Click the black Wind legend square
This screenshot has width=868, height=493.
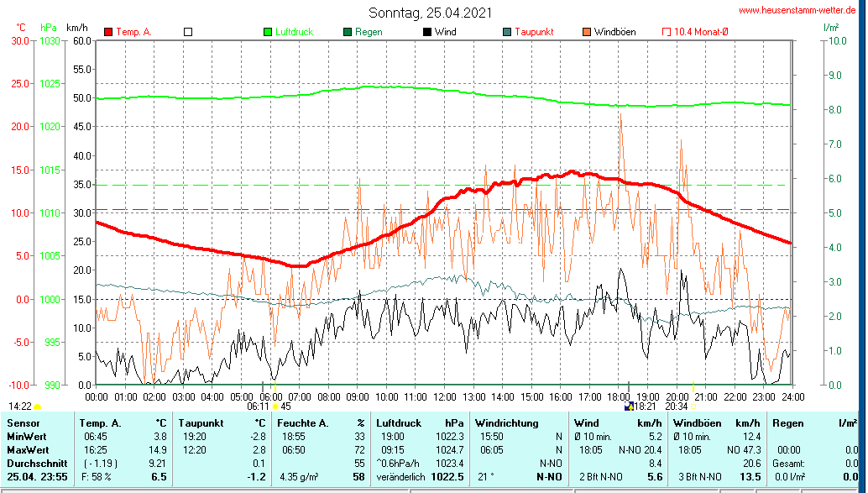(x=427, y=32)
